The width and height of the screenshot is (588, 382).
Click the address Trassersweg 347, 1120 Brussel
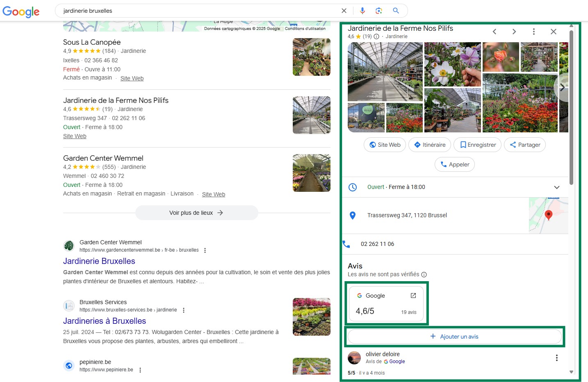[407, 215]
